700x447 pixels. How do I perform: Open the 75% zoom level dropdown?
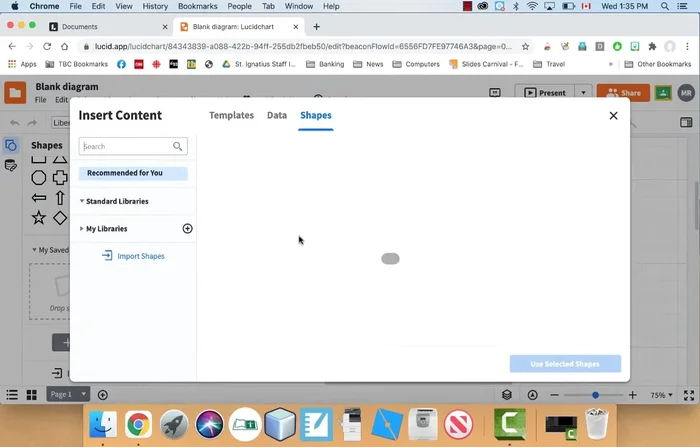664,395
